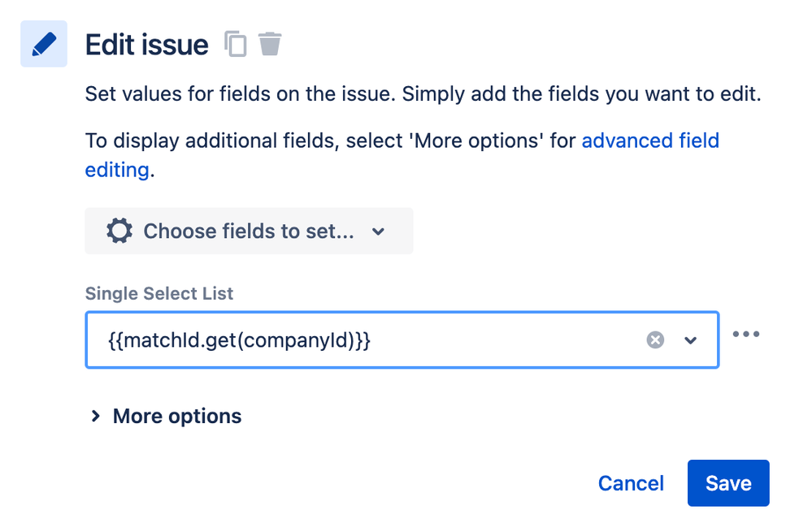This screenshot has height=532, width=812.
Task: Click the 'Set values for fields' description
Action: 423,93
